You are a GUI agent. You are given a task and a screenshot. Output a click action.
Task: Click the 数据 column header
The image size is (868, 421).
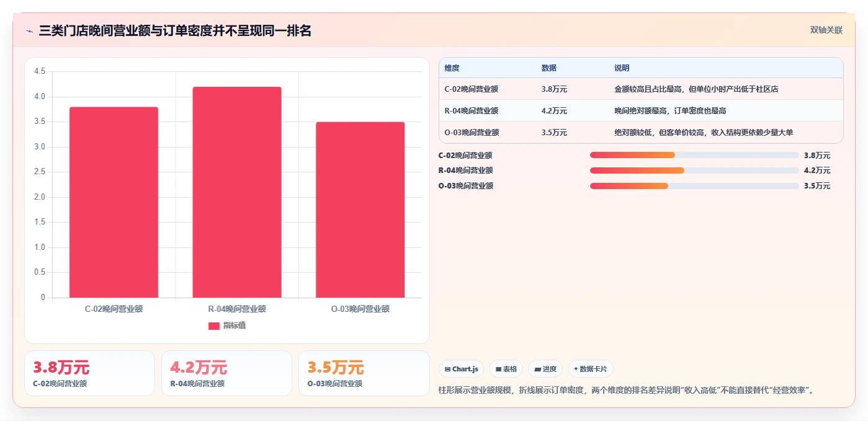pos(549,68)
